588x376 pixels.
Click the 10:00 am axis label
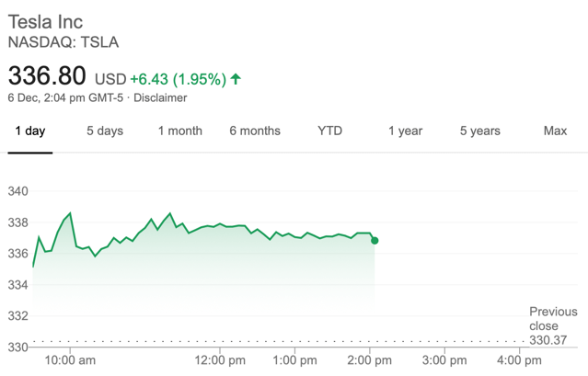[69, 360]
